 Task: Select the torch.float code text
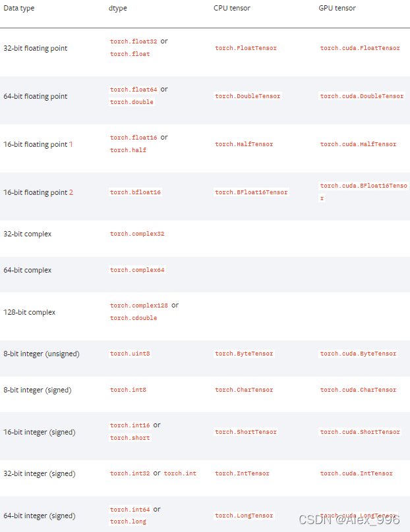point(130,54)
